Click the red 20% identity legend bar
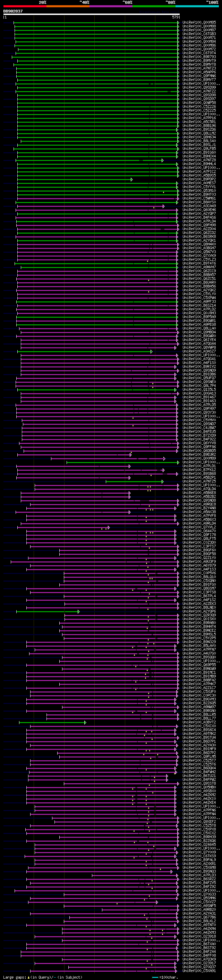 25,6
